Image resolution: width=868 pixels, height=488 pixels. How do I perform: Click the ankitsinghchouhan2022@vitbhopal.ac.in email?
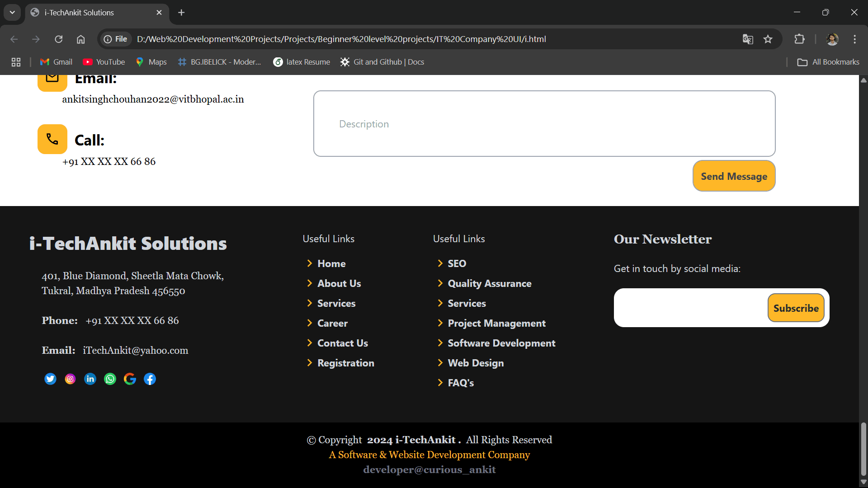click(x=153, y=99)
